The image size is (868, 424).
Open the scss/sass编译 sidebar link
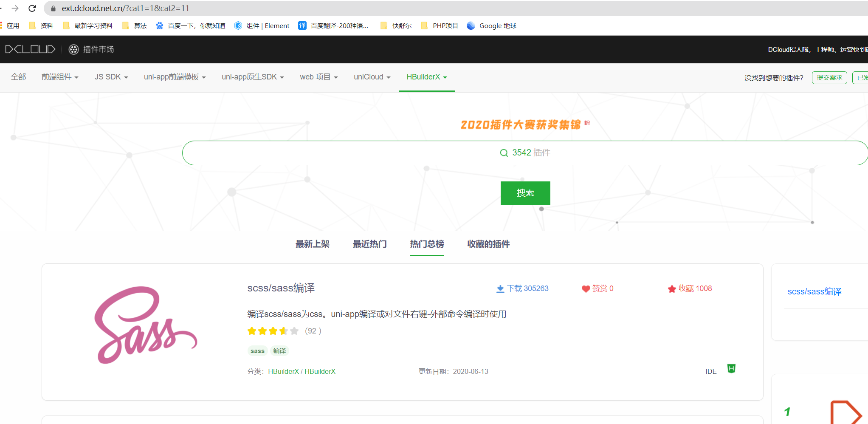814,291
